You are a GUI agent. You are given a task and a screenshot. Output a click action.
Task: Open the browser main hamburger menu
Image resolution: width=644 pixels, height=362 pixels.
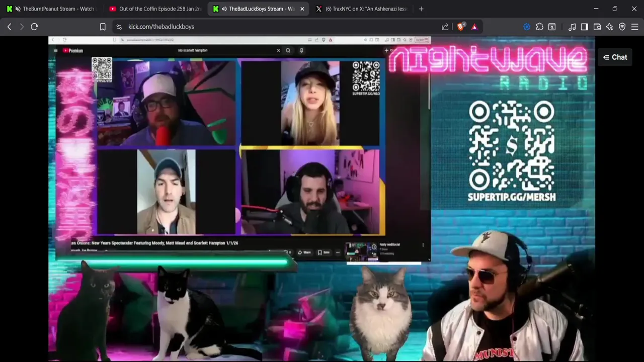coord(635,27)
